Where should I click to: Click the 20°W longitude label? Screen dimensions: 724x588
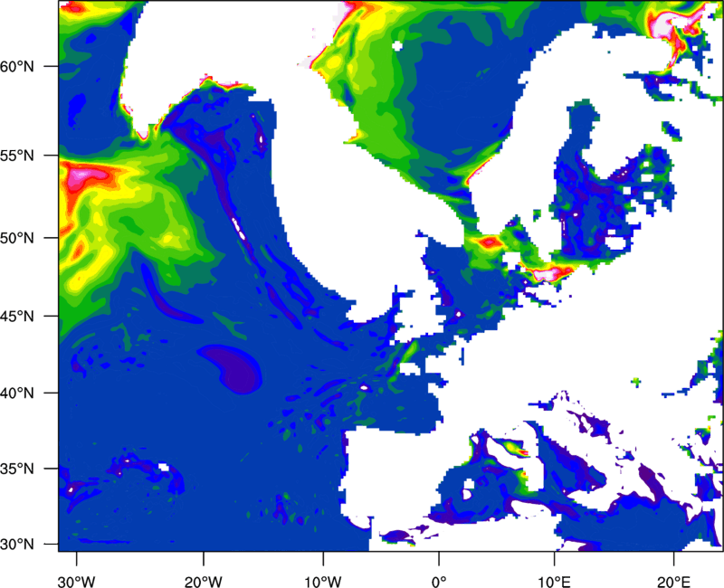coord(204,582)
